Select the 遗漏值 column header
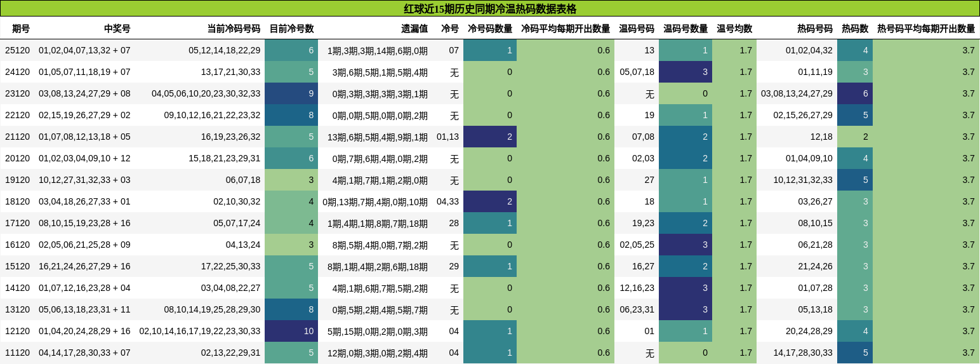The width and height of the screenshot is (980, 364). click(x=414, y=29)
